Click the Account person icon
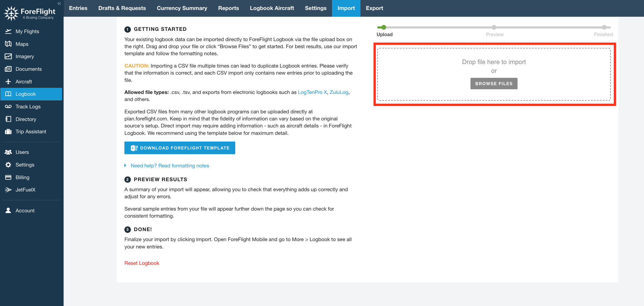Viewport: 644px width, 306px height. pos(8,211)
